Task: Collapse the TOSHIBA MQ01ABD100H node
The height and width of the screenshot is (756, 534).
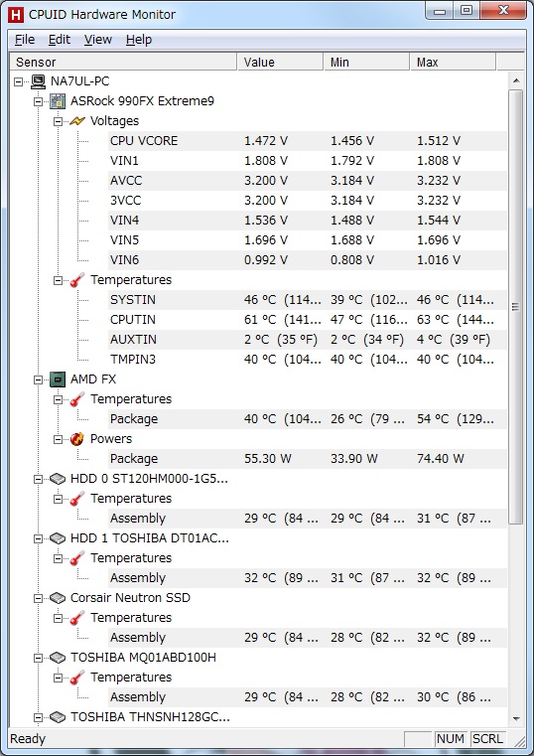Action: [x=38, y=658]
